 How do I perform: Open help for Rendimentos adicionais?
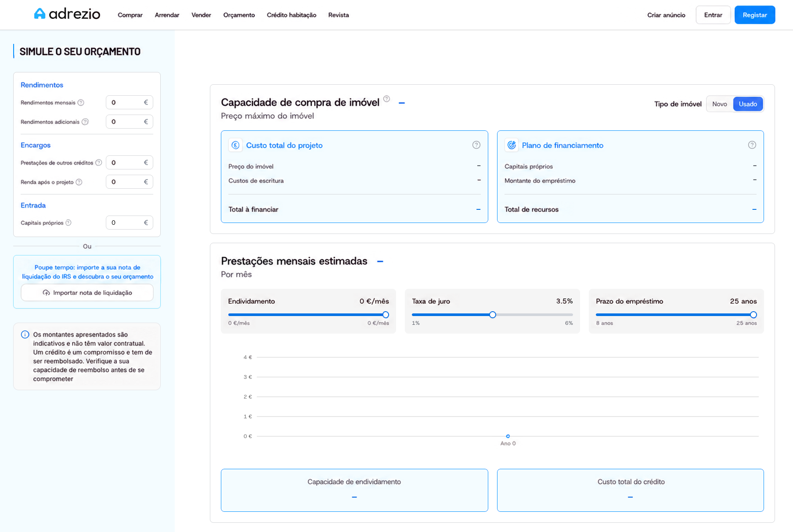[85, 122]
